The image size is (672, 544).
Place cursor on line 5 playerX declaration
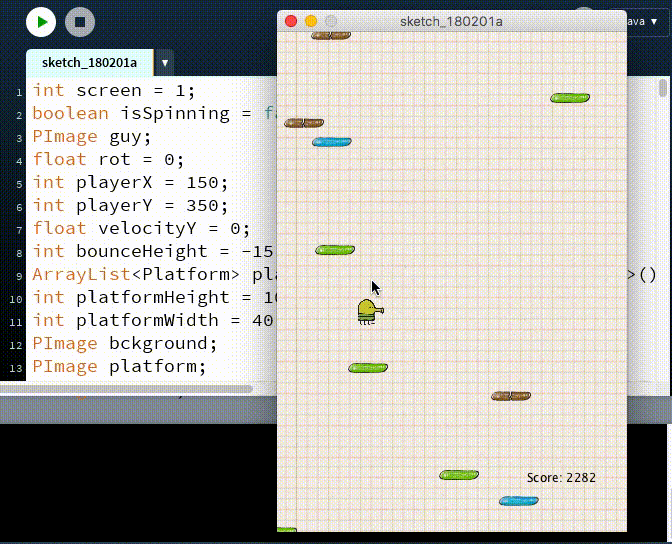point(130,183)
